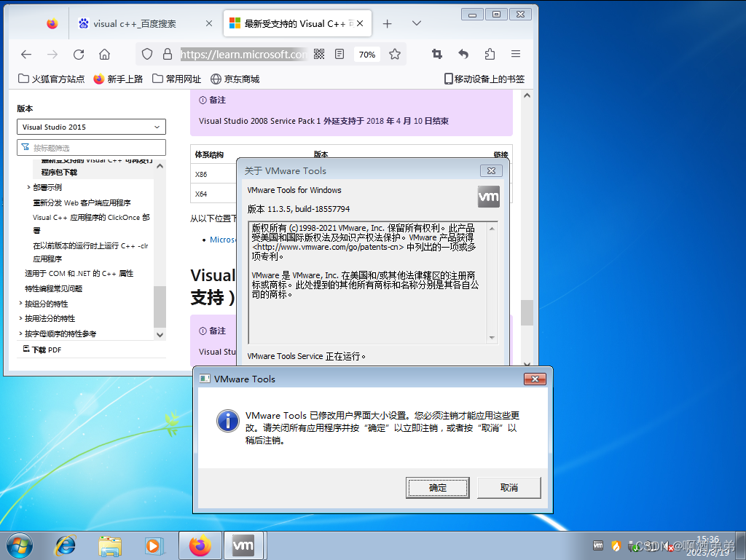Click 确定 to log off now

point(437,488)
